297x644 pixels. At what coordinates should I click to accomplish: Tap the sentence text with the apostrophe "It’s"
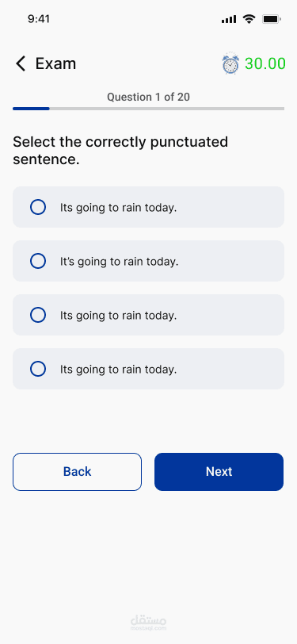point(120,261)
